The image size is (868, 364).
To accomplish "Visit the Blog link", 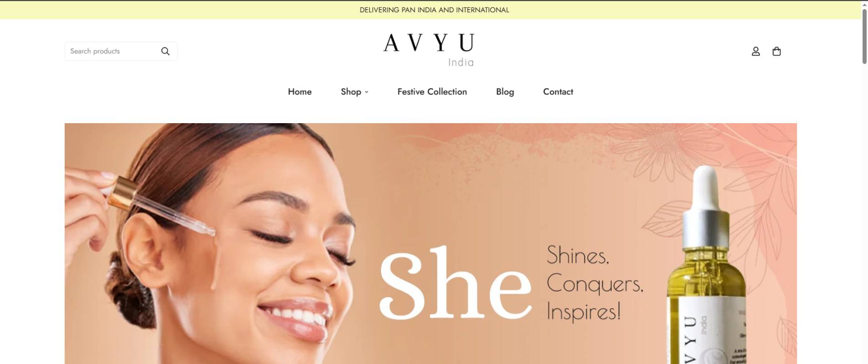I will coord(505,92).
